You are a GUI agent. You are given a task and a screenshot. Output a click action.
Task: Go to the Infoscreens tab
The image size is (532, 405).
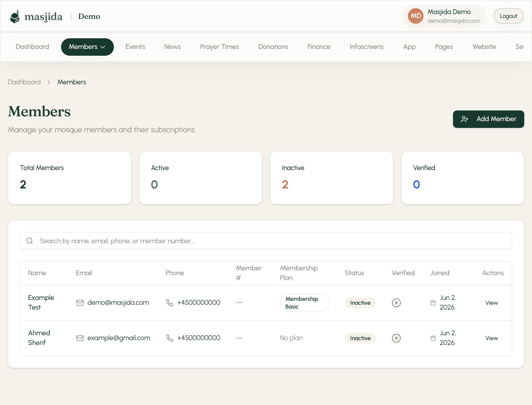[367, 47]
